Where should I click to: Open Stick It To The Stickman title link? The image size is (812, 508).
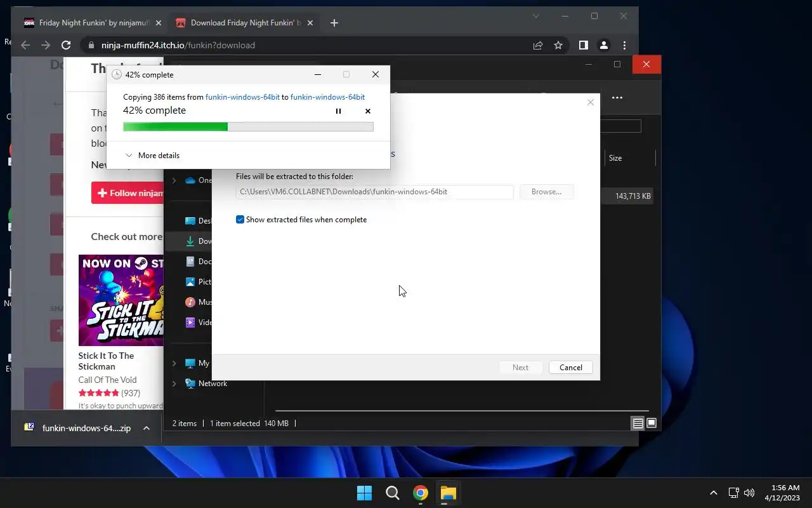(x=106, y=361)
